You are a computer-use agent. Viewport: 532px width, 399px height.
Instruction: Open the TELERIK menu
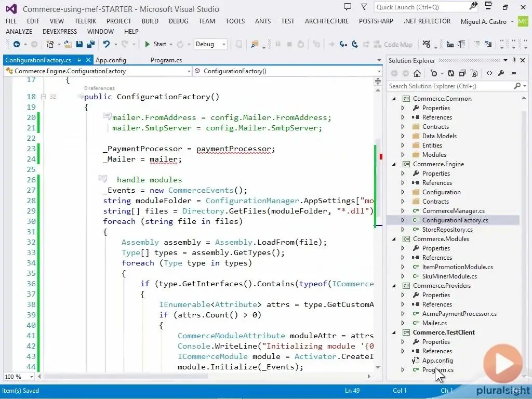point(85,21)
